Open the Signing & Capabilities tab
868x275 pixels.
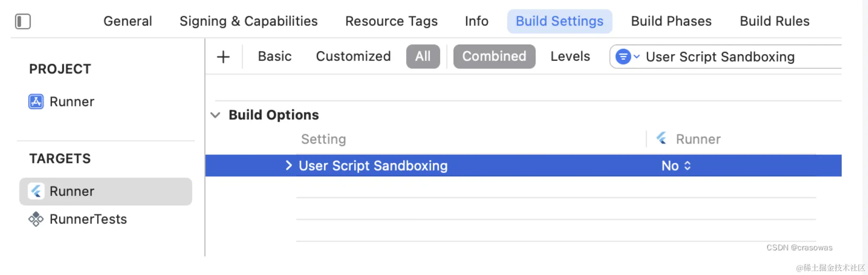coord(248,21)
